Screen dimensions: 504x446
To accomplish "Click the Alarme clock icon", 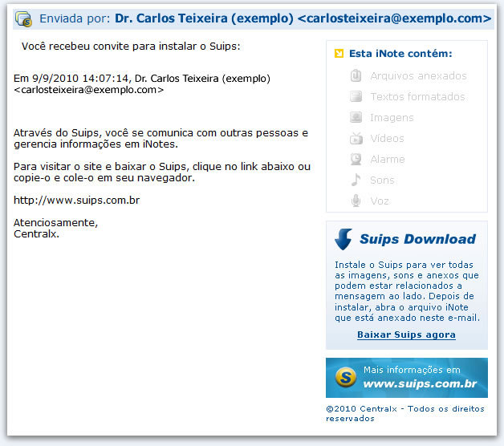I will coord(356,159).
